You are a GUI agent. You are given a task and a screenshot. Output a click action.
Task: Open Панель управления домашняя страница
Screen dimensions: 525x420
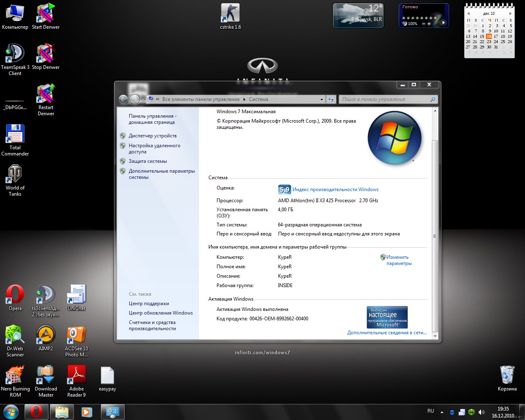click(x=153, y=119)
